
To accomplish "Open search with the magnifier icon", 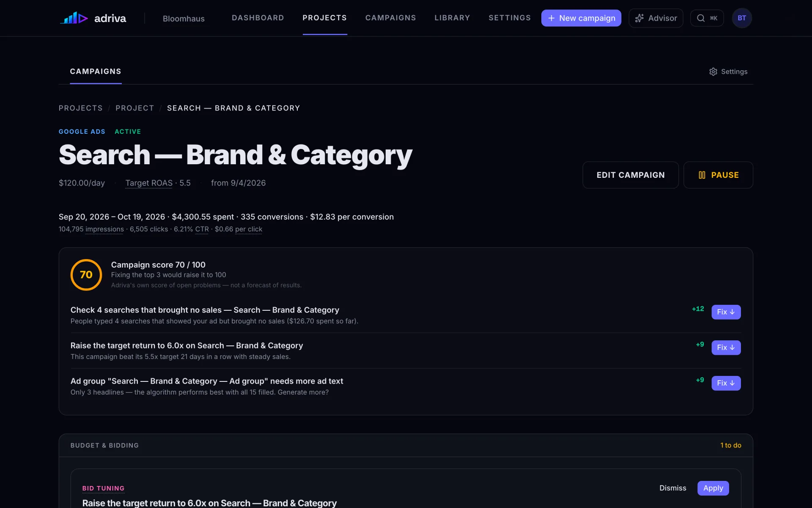I will coord(701,18).
